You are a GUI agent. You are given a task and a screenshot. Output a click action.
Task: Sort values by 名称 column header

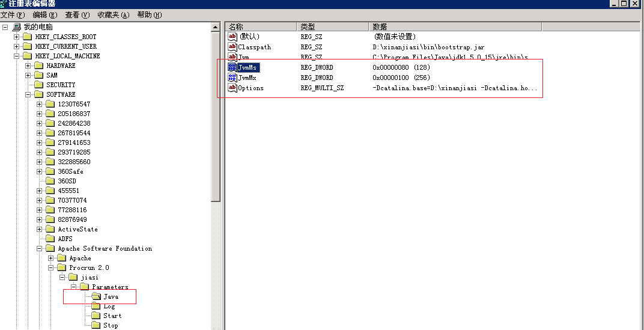[261, 26]
